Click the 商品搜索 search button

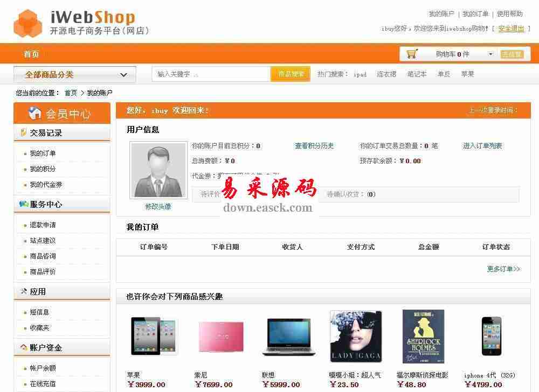click(291, 74)
